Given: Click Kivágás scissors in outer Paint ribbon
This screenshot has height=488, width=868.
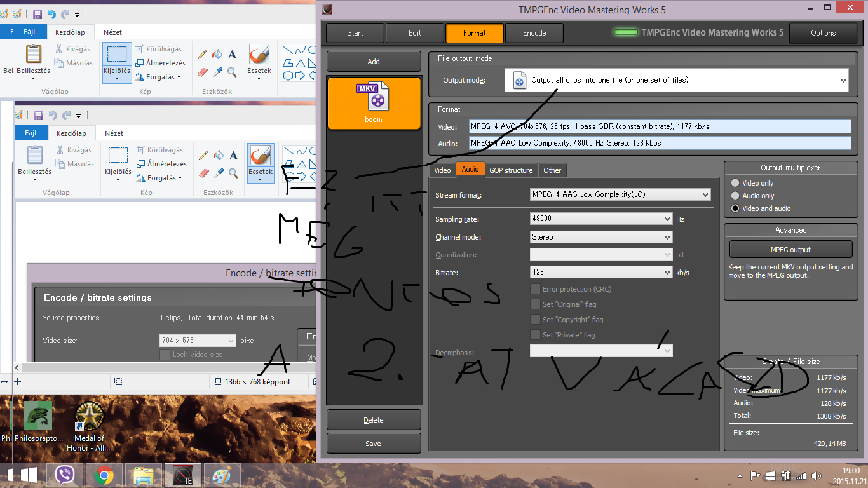Looking at the screenshot, I should [x=72, y=49].
